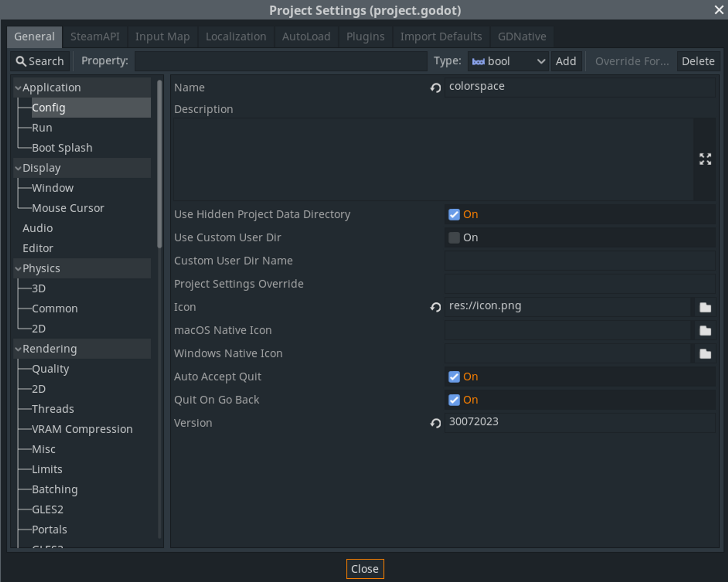
Task: Open the Import Defaults tab
Action: 441,37
